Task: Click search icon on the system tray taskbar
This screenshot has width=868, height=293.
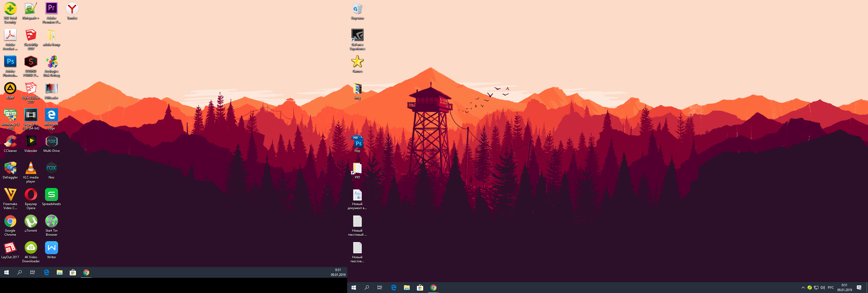Action: [367, 288]
